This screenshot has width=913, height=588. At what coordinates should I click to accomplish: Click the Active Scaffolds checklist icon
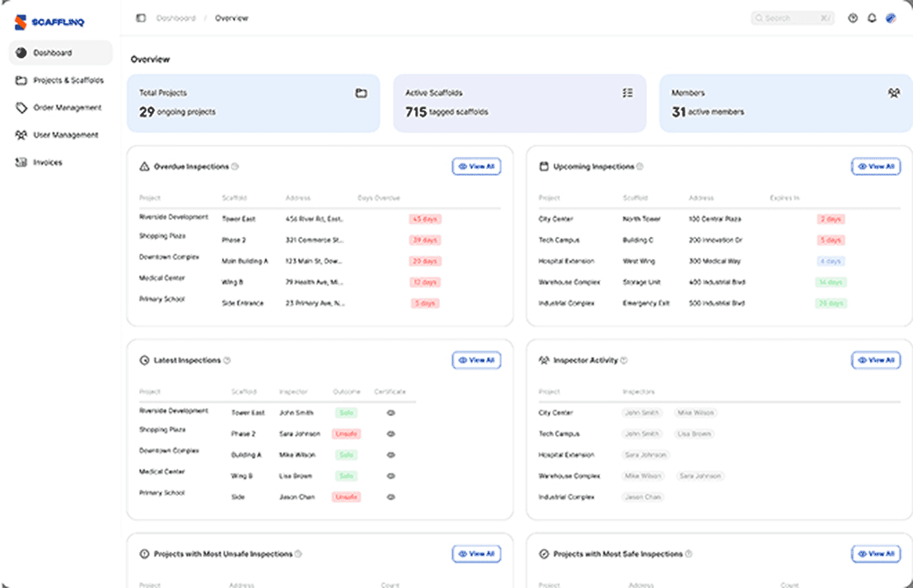point(628,93)
